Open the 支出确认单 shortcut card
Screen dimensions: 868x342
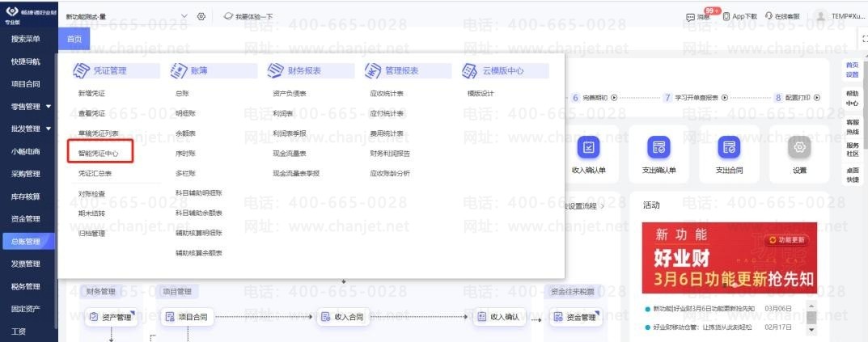coord(658,154)
